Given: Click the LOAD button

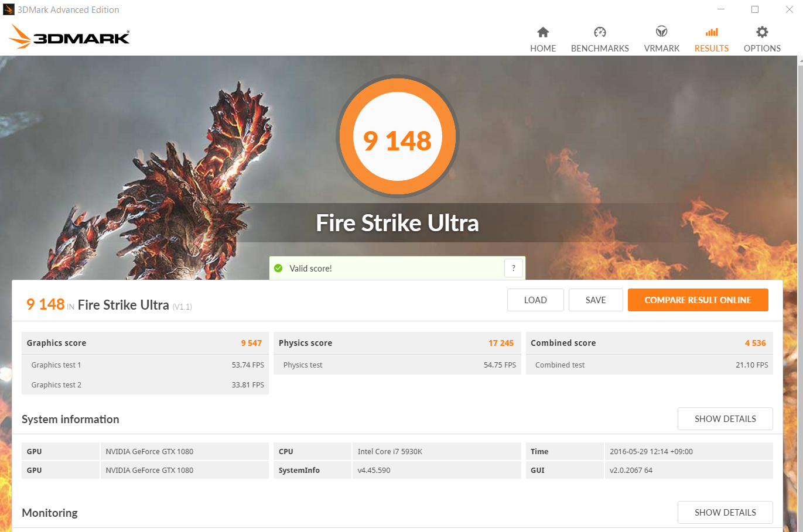Looking at the screenshot, I should click(535, 300).
